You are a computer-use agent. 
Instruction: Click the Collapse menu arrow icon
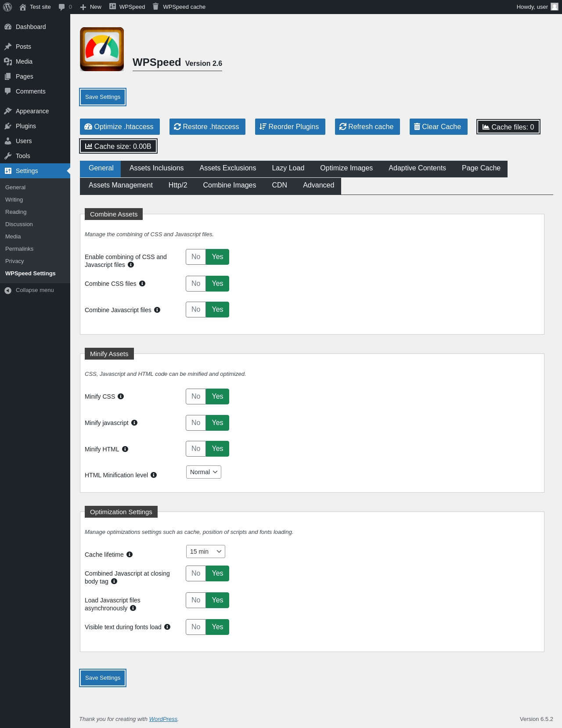pos(8,290)
